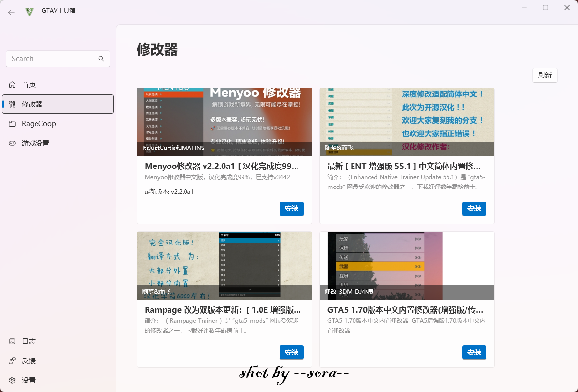Click the 最新版本: v2.2.0a1 text
Screen dimensions: 578x392
tap(169, 192)
